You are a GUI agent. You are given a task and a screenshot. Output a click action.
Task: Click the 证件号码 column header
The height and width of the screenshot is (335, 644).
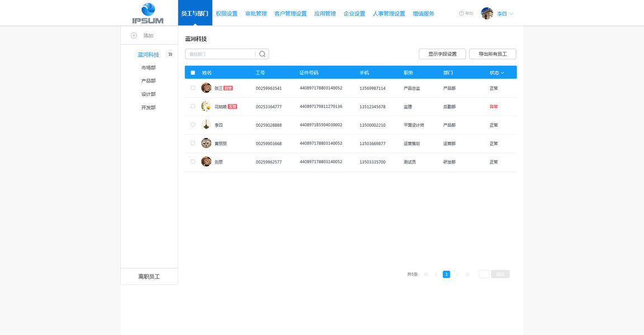click(x=309, y=73)
